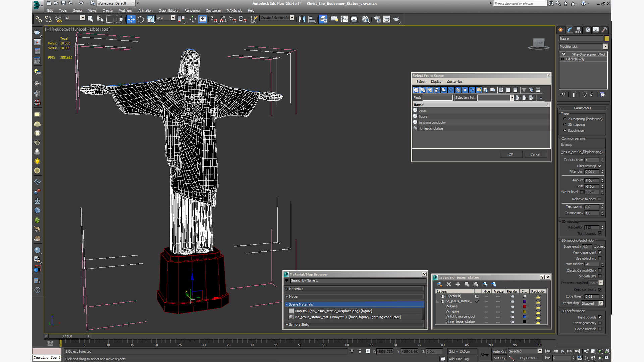Open the Render Setup teapot icon
This screenshot has width=644, height=362.
point(377,19)
